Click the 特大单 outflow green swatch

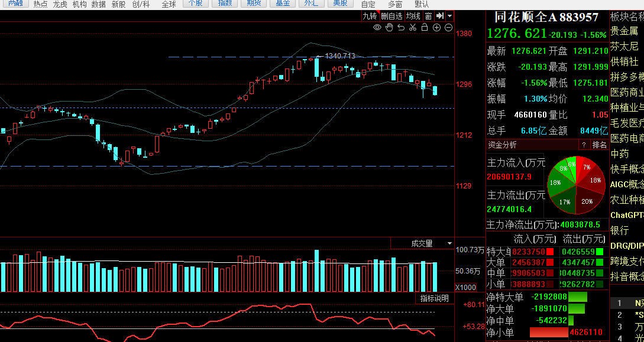(600, 252)
